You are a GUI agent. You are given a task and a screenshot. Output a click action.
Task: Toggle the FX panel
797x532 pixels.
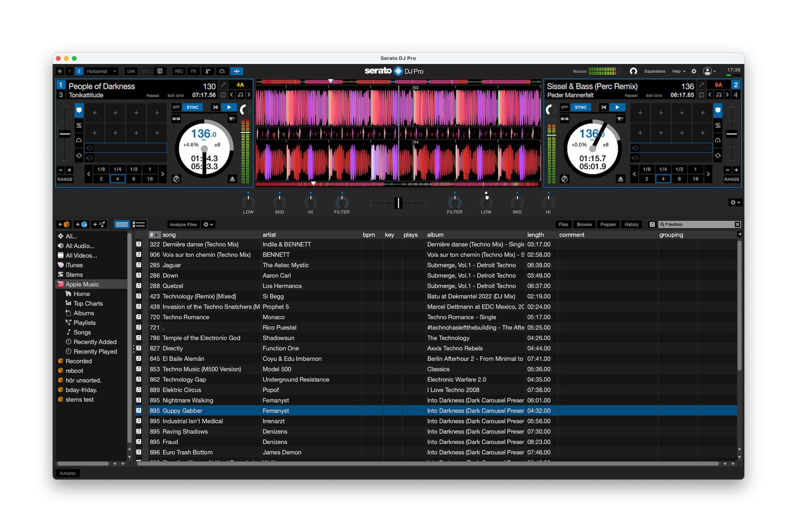pos(194,71)
